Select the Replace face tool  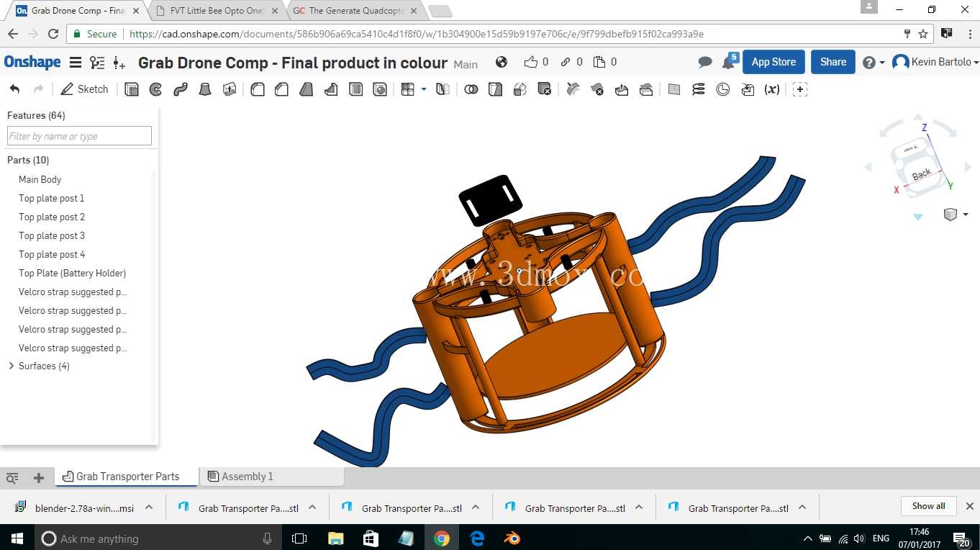pyautogui.click(x=646, y=89)
